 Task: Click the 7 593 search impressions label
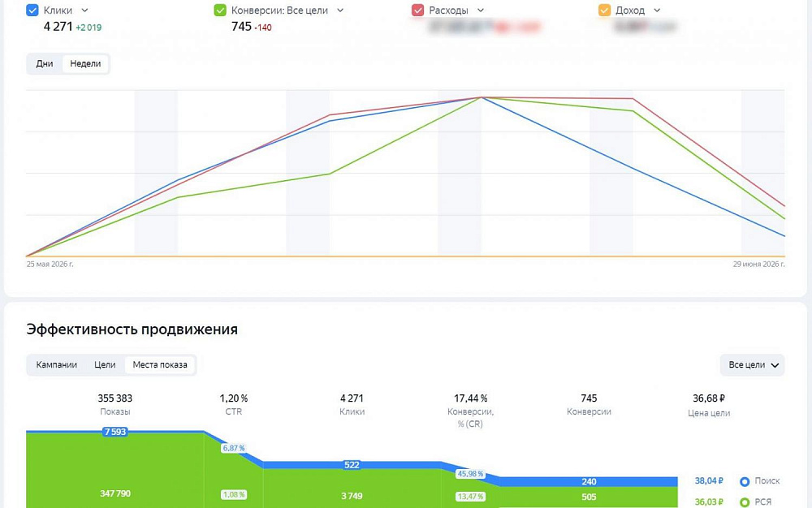pyautogui.click(x=115, y=432)
